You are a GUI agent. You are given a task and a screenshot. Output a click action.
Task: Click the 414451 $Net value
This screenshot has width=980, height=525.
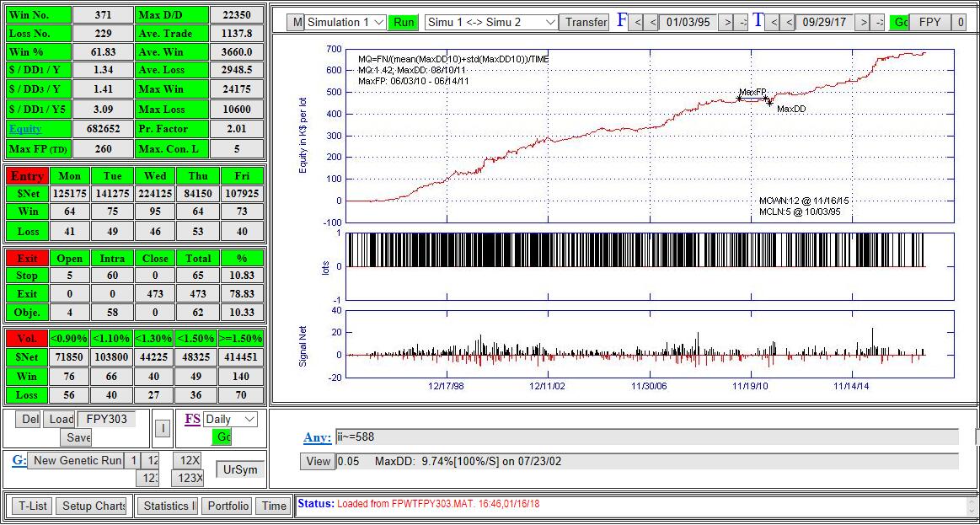point(241,357)
